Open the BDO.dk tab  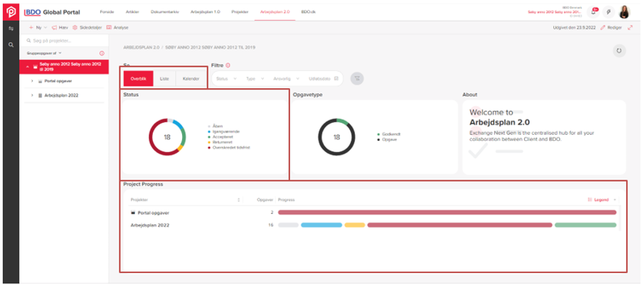click(x=308, y=12)
